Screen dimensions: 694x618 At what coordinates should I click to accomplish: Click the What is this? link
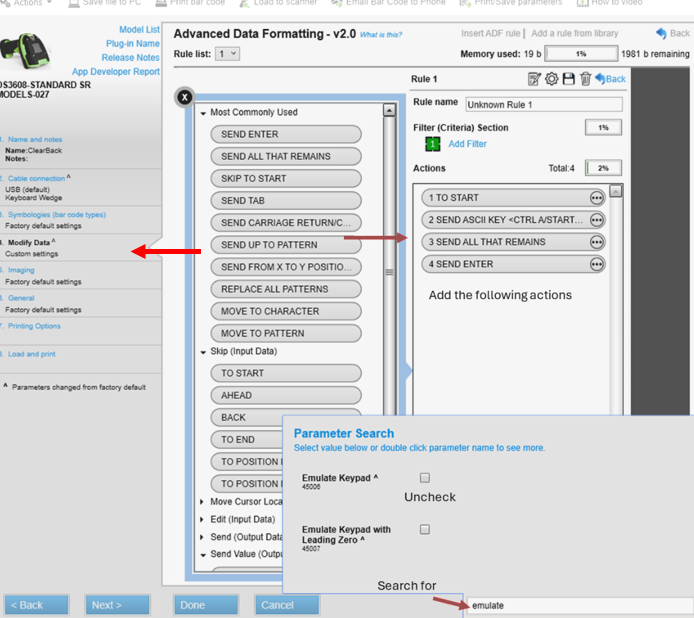(x=381, y=35)
